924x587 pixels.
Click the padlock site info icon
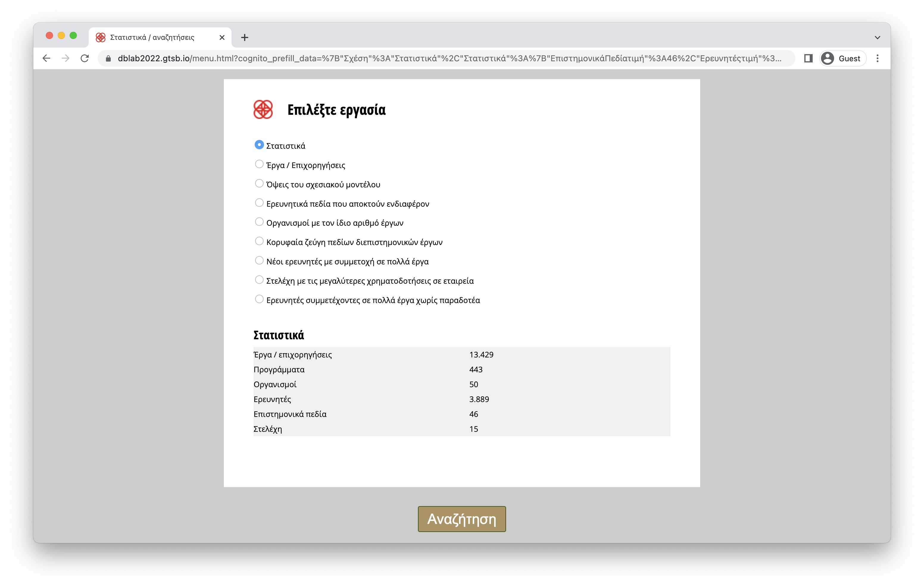tap(108, 59)
